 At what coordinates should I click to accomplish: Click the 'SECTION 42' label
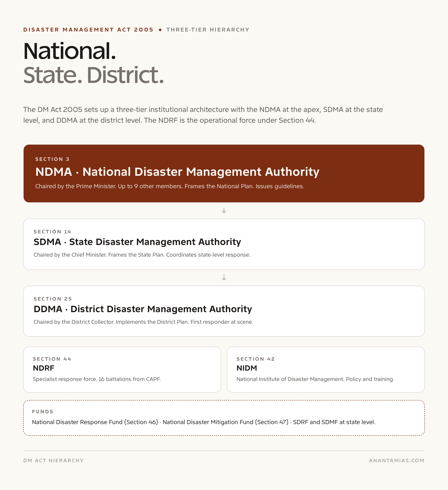[x=256, y=359]
